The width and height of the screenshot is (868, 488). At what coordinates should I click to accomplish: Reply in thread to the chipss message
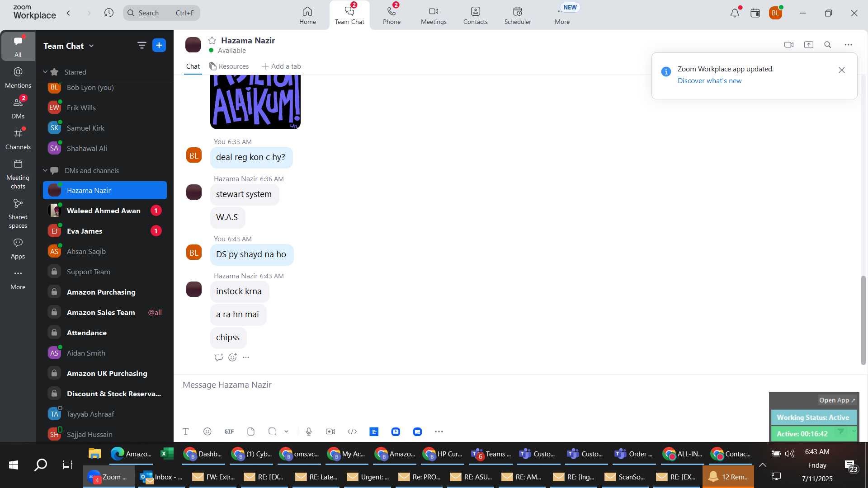pos(219,357)
